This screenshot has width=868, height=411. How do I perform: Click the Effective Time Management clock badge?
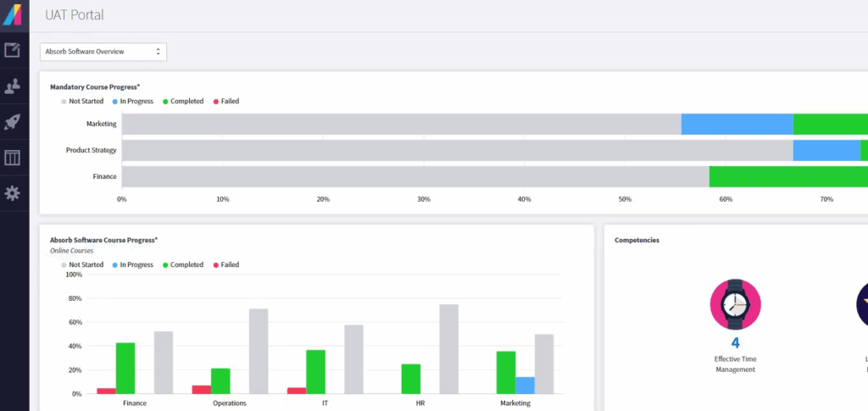click(735, 304)
